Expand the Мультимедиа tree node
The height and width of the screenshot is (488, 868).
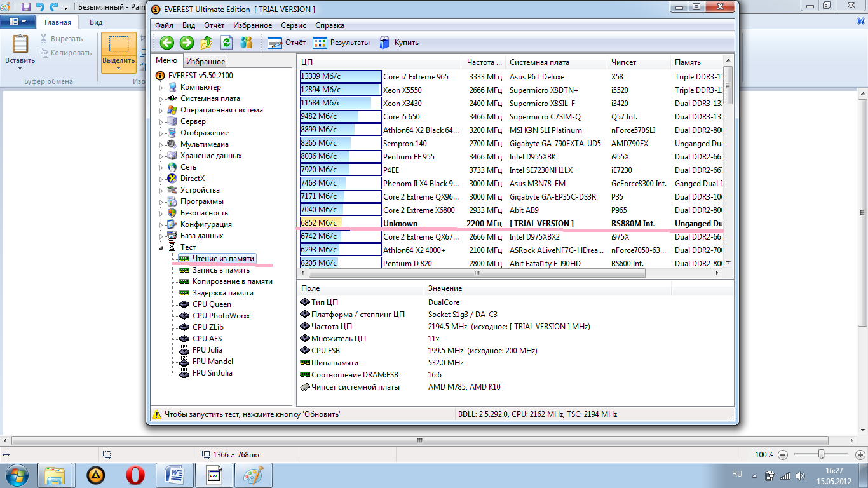(x=161, y=144)
